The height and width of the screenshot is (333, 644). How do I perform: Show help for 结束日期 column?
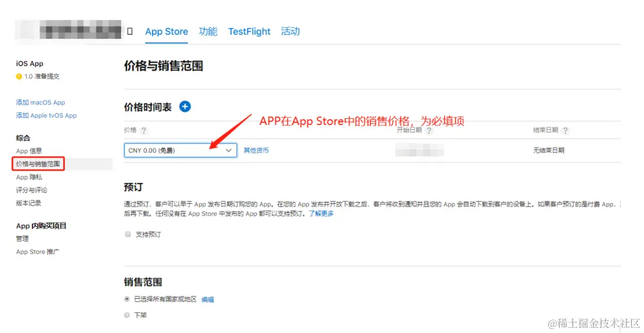click(566, 130)
